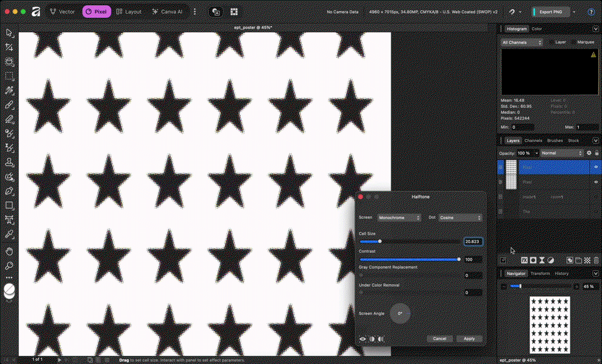Toggle the Halftone mirror view icon
The height and width of the screenshot is (364, 602).
[x=381, y=339]
